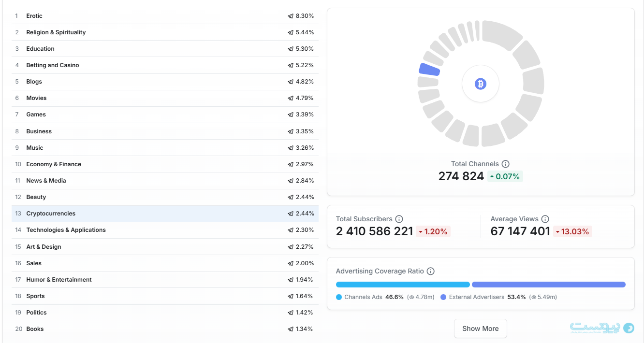Click the info icon next to Average Views

pyautogui.click(x=545, y=219)
